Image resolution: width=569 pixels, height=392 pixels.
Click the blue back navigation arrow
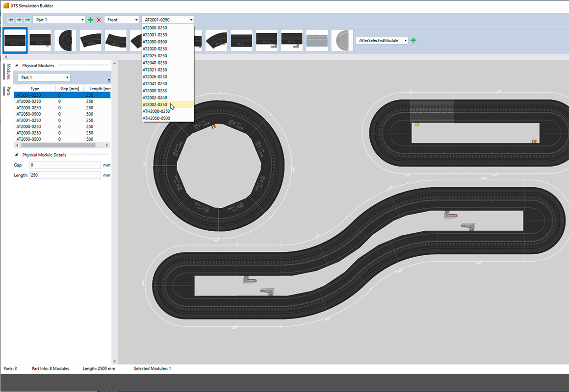coord(10,20)
